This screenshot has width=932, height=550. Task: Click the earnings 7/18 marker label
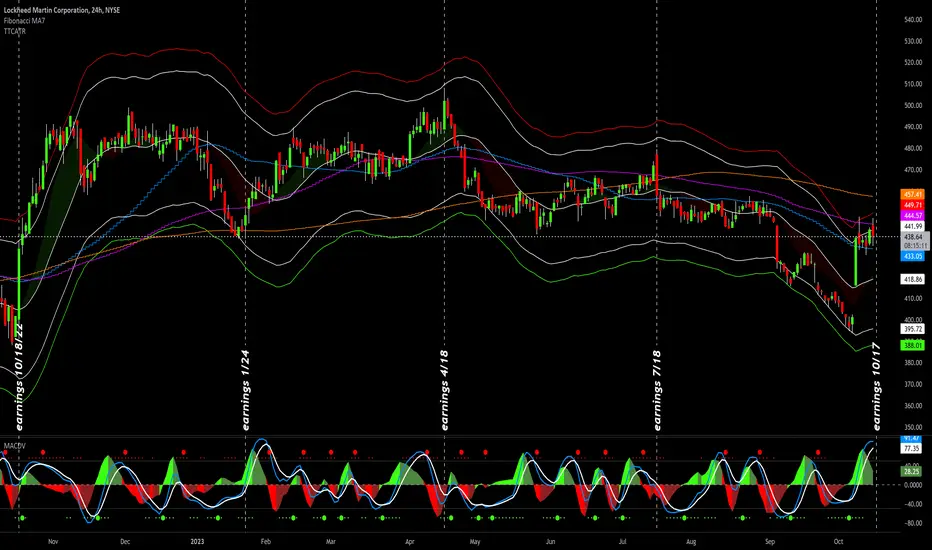pos(657,390)
